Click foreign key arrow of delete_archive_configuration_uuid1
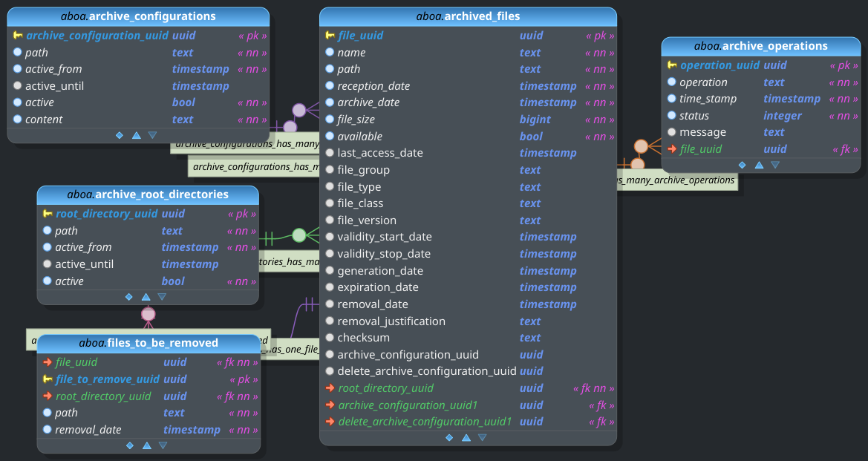This screenshot has width=868, height=461. click(x=330, y=422)
